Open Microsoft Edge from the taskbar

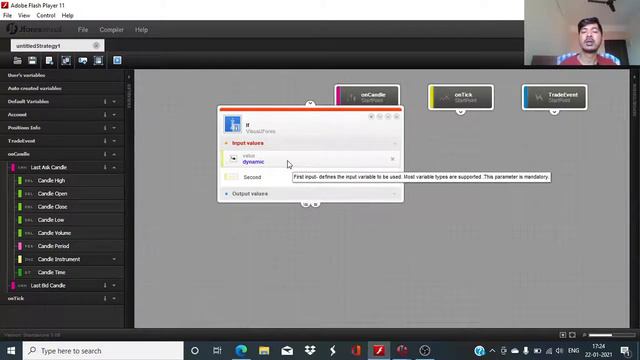click(241, 351)
